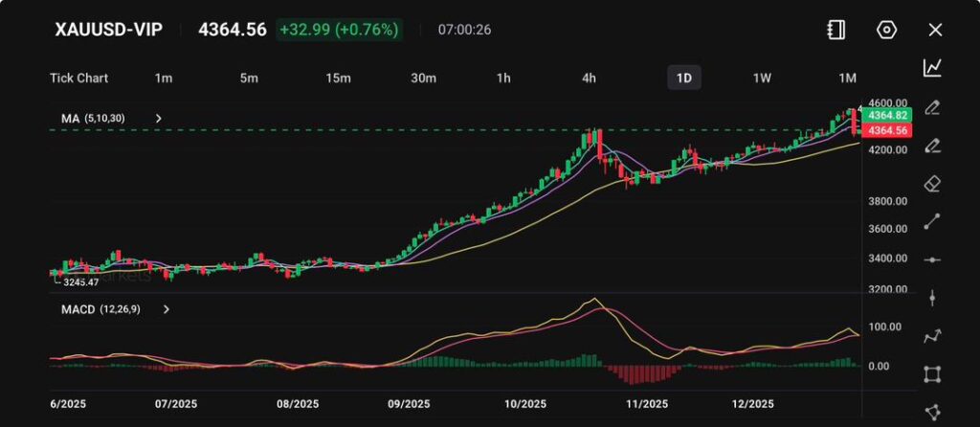Open chart settings hexagon icon

point(886,30)
